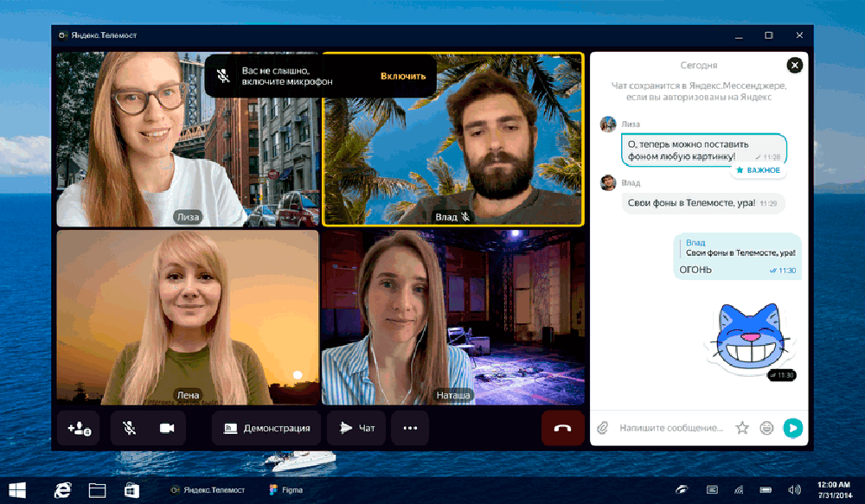Click the Лиза name label on video
The height and width of the screenshot is (504, 865).
188,217
